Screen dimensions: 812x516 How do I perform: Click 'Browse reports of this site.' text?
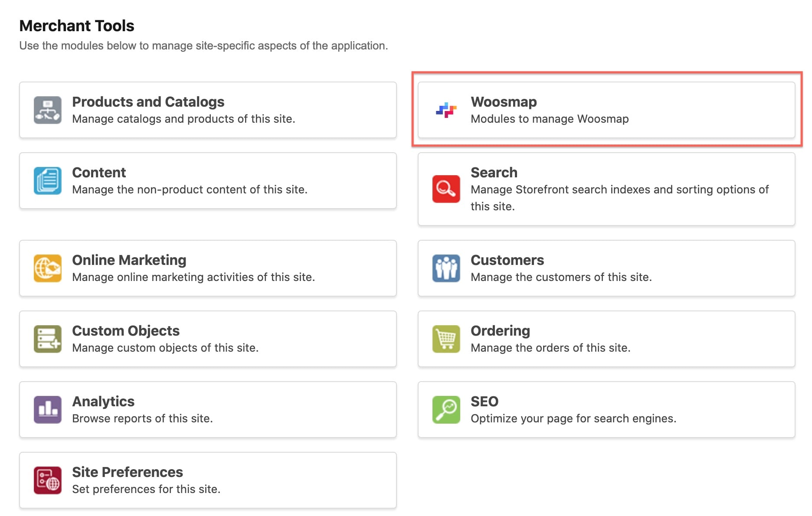point(142,418)
